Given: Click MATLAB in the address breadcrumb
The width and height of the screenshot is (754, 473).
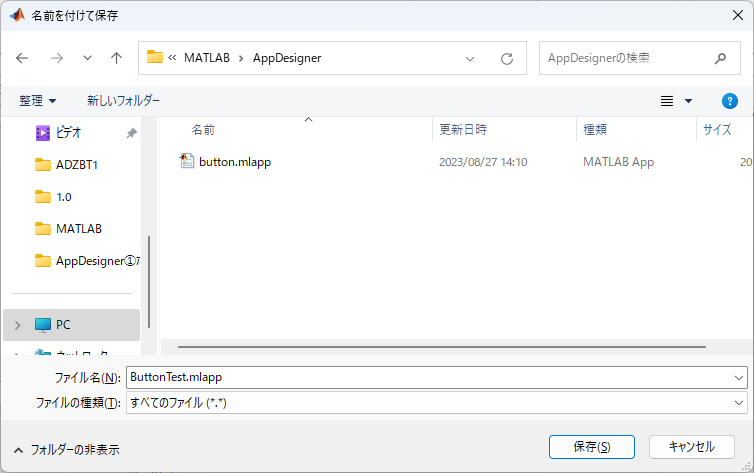Looking at the screenshot, I should point(207,58).
